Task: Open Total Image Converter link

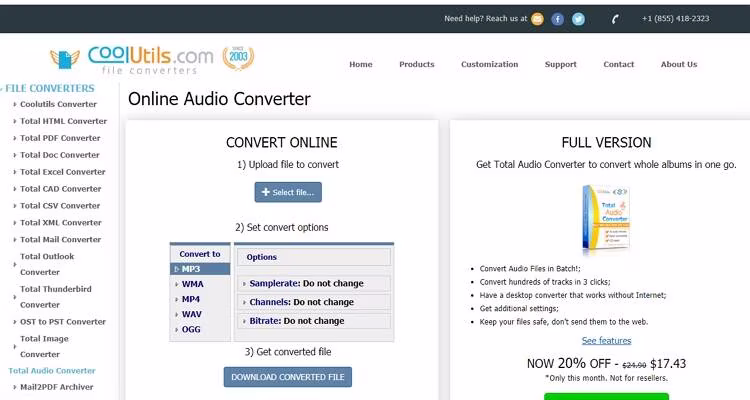Action: tap(44, 346)
